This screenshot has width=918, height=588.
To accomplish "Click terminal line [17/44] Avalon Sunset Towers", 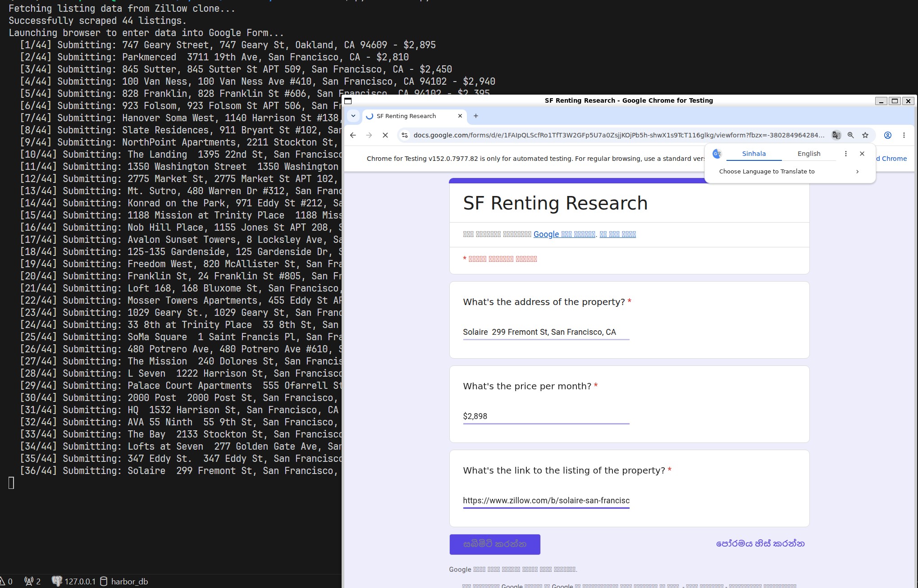I will point(181,240).
